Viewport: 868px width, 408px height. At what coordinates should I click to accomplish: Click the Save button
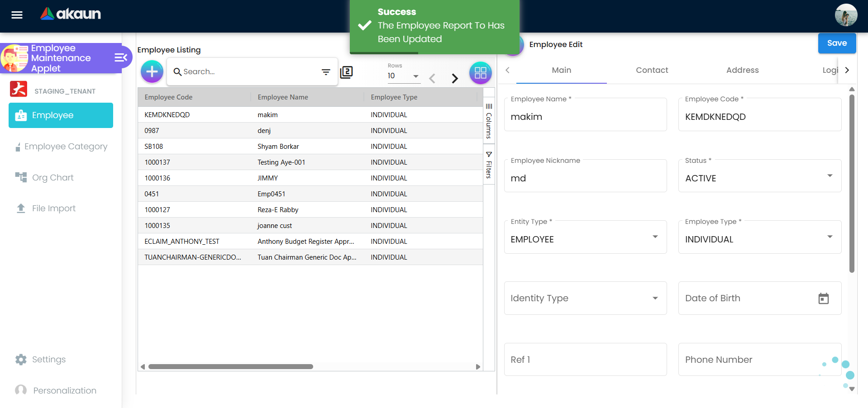(x=836, y=43)
